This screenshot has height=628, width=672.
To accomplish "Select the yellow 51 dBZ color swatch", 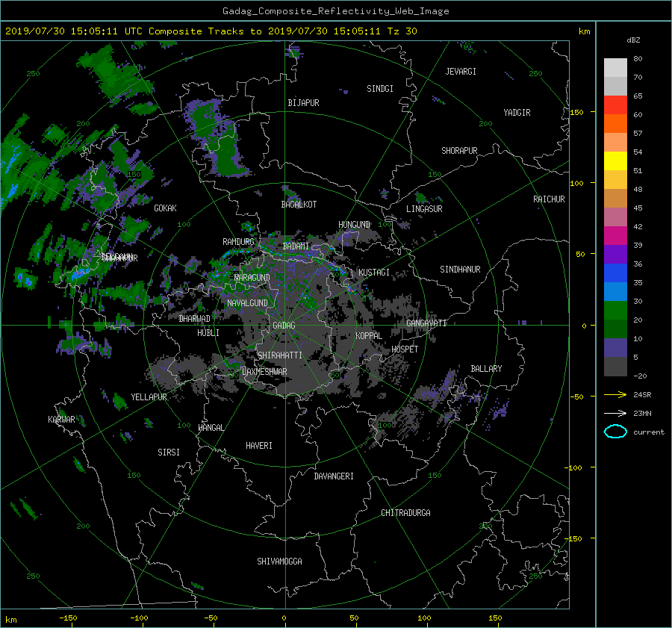I will tap(615, 161).
